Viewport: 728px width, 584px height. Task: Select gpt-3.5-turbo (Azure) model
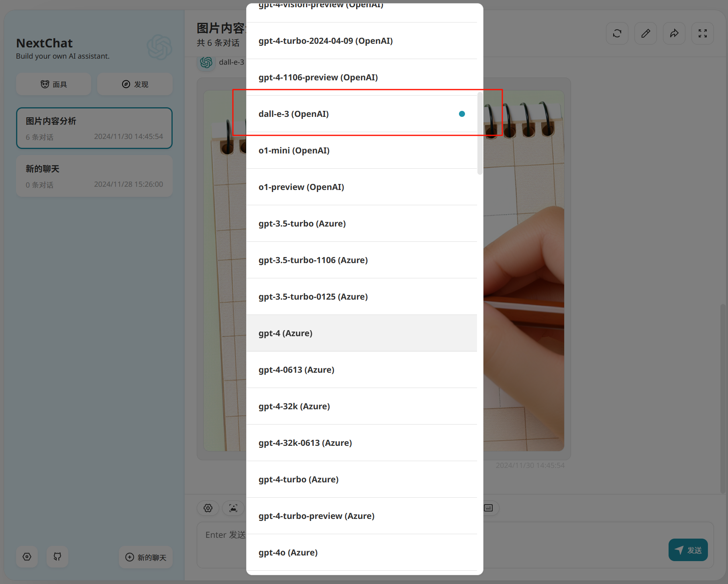pyautogui.click(x=362, y=224)
